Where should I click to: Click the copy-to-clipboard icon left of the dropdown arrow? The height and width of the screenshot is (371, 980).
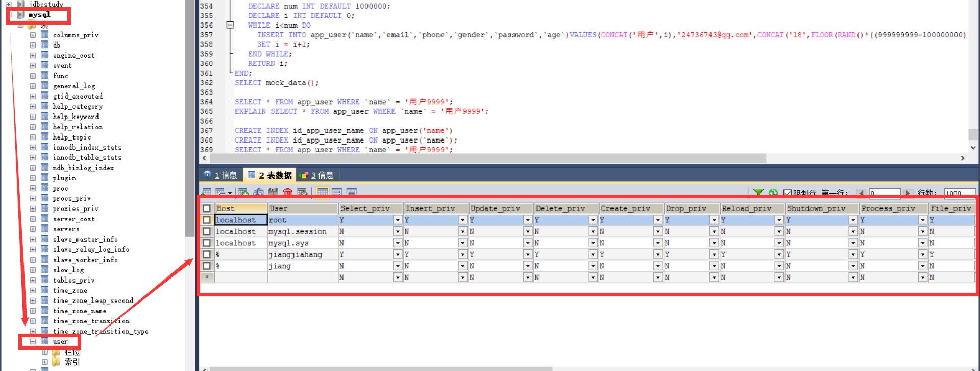(x=220, y=192)
